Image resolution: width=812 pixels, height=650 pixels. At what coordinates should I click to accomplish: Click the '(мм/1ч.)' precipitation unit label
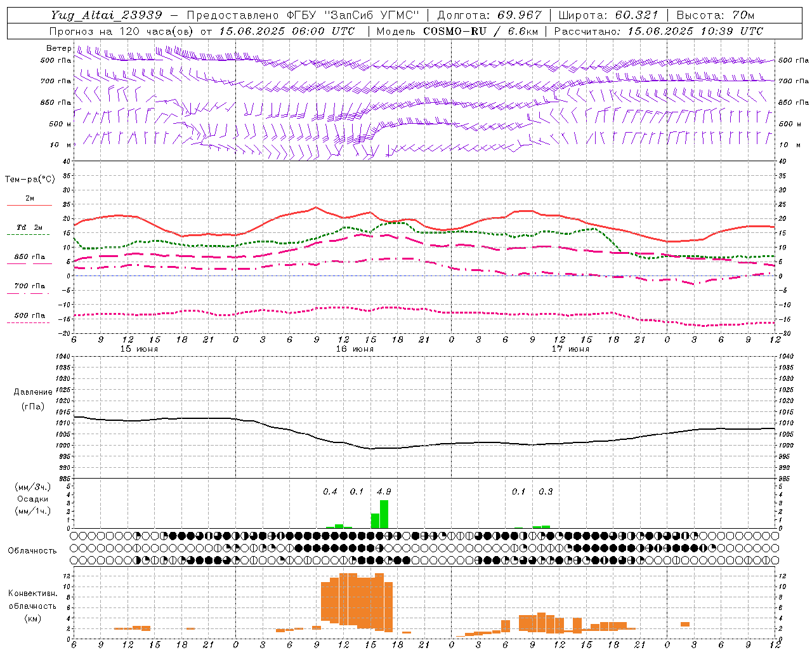coord(33,511)
